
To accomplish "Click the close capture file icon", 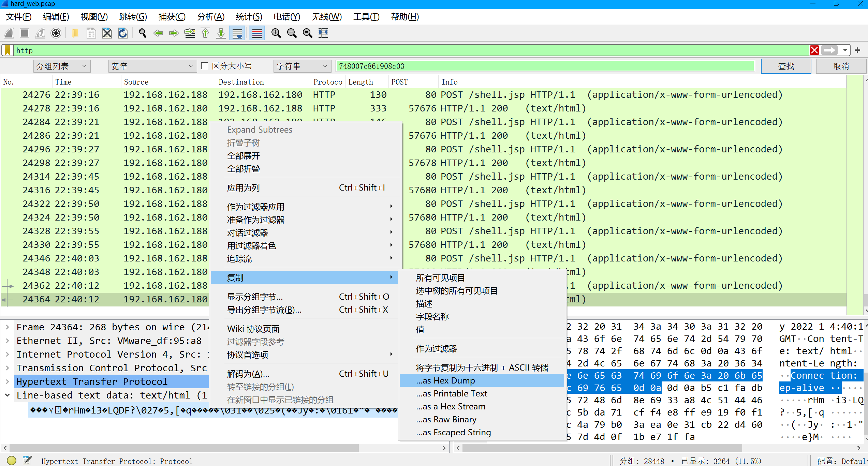I will (107, 33).
